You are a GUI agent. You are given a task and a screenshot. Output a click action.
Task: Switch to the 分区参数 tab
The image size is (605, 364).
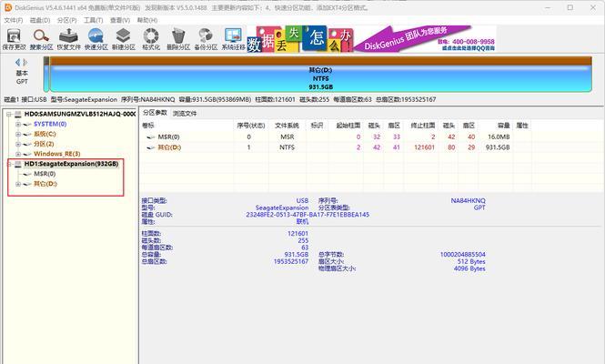155,113
